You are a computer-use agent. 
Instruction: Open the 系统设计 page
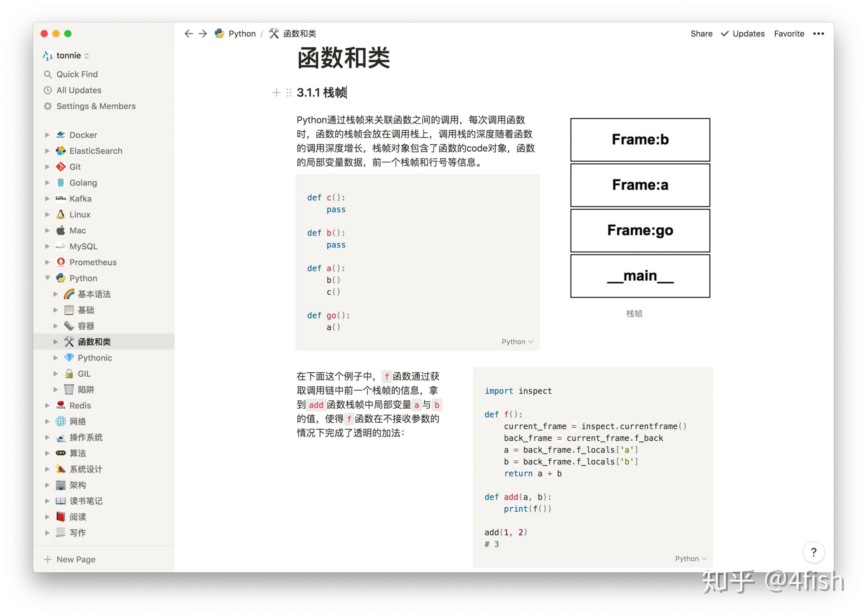[x=104, y=469]
